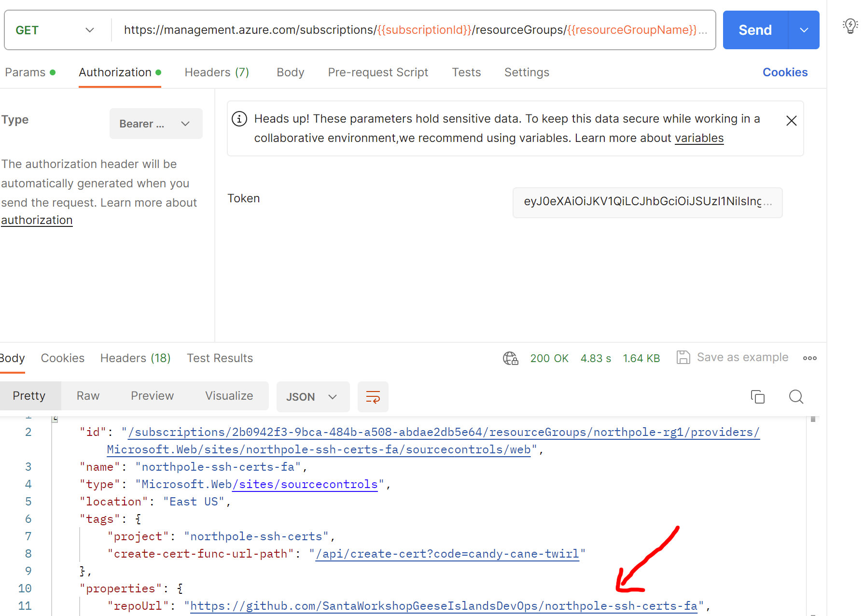Open the Pre-request Script tab
Viewport: 864px width, 616px height.
click(378, 72)
